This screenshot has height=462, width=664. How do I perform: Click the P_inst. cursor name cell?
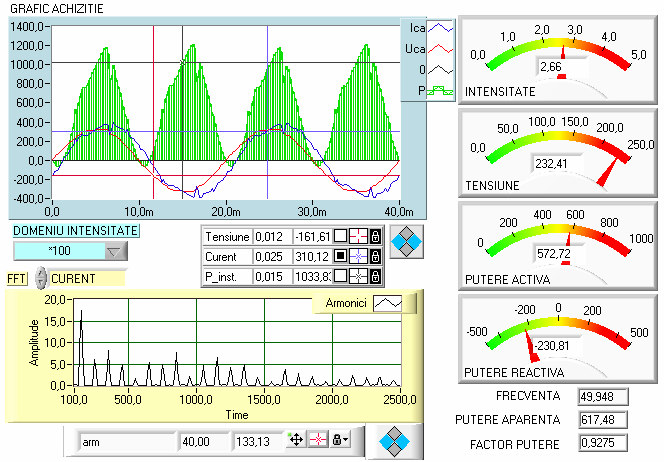tap(227, 277)
